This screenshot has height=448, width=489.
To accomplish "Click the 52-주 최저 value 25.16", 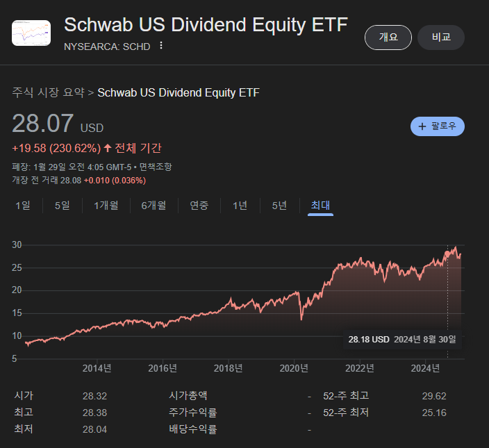I will coord(434,413).
